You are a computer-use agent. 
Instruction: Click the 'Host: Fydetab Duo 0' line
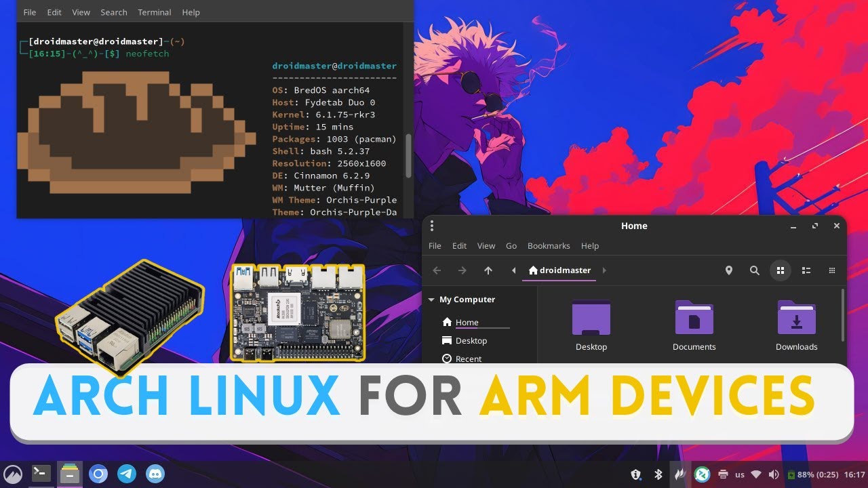click(x=323, y=102)
